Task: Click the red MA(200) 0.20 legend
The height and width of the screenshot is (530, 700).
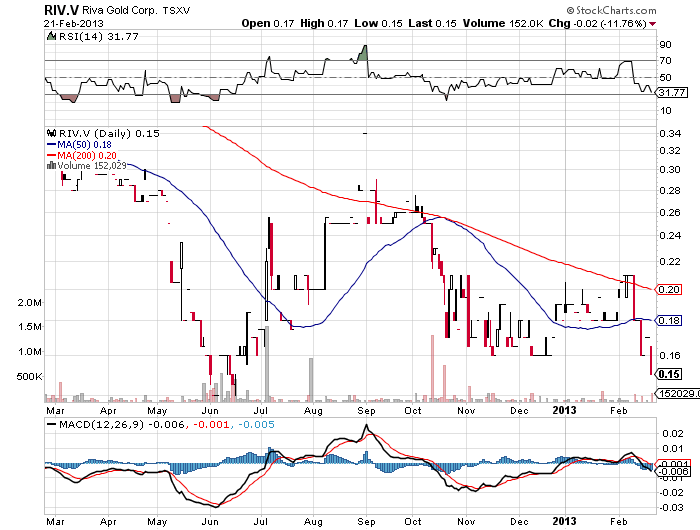Action: [82, 155]
